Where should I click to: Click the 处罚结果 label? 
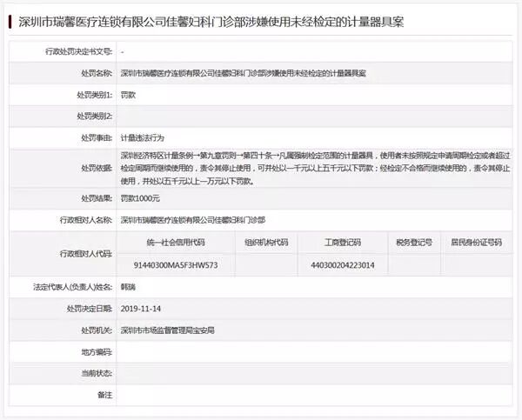click(x=97, y=198)
